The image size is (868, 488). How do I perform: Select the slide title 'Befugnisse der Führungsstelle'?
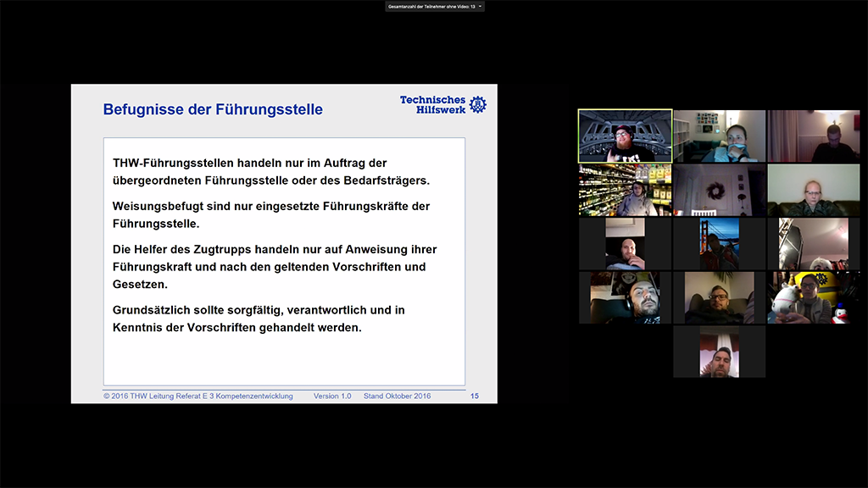(x=213, y=110)
